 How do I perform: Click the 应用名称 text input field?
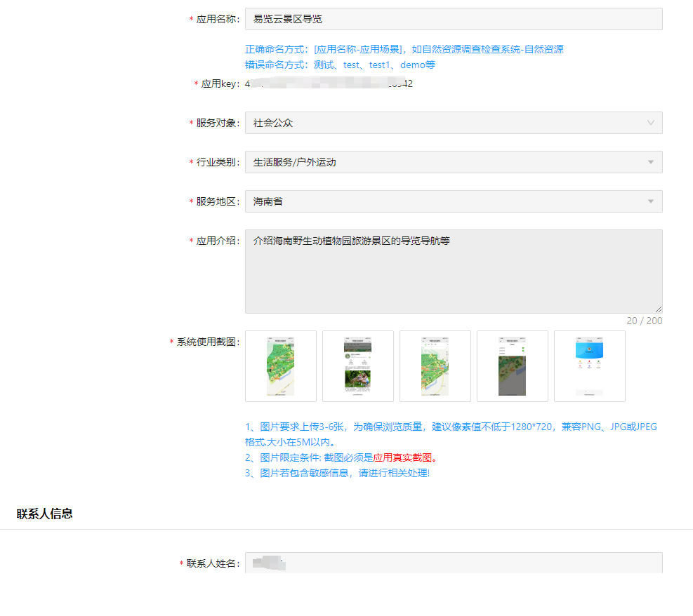point(453,19)
